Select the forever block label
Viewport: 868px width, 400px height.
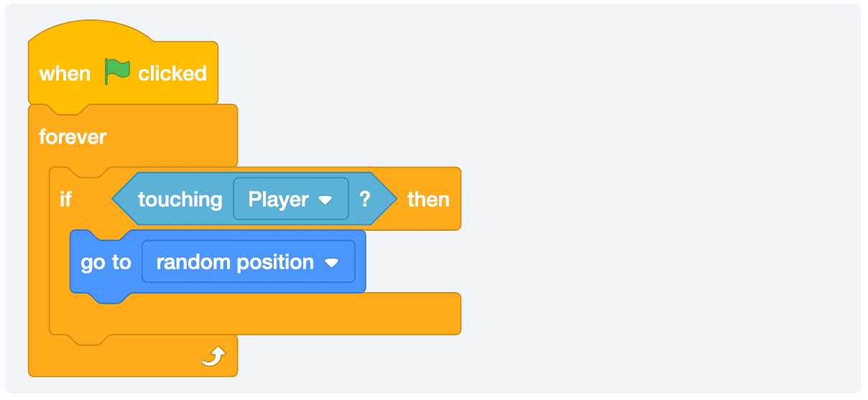tap(73, 137)
